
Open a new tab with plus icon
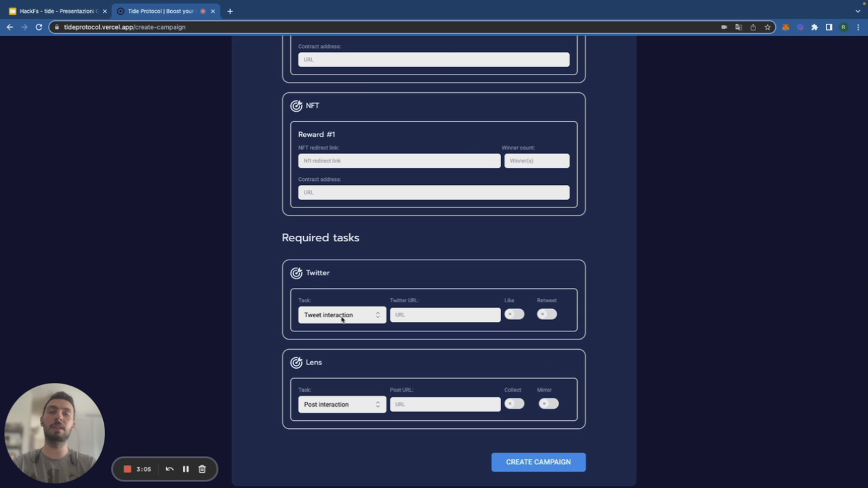point(230,11)
